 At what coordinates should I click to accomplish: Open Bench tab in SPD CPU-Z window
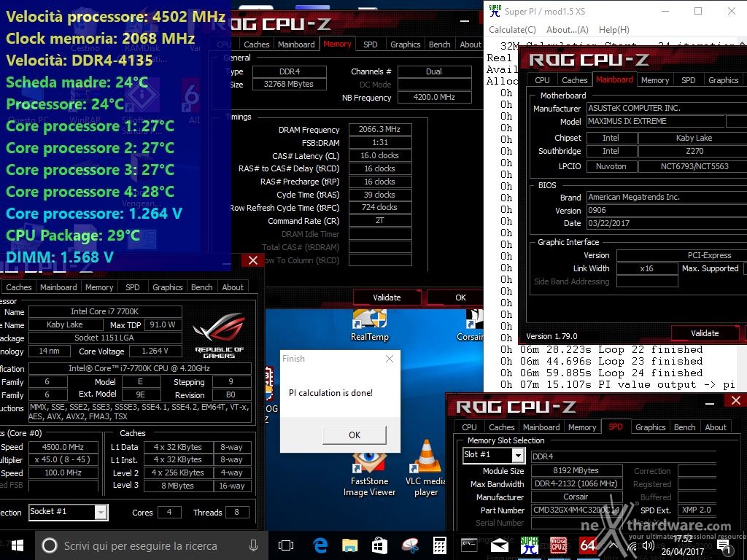[684, 427]
